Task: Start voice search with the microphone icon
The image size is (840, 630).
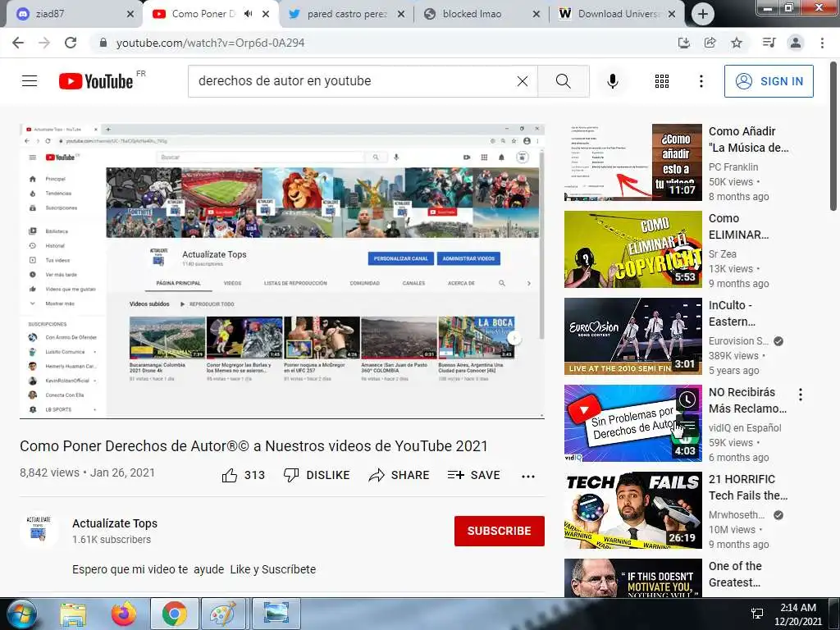Action: click(612, 81)
